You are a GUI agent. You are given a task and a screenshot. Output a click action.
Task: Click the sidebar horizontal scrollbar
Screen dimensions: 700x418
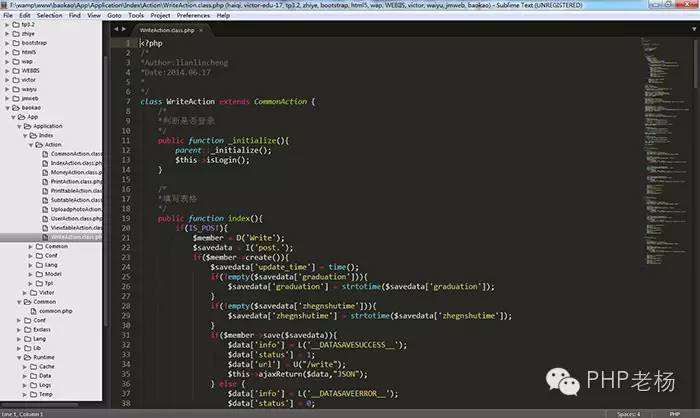(40, 405)
